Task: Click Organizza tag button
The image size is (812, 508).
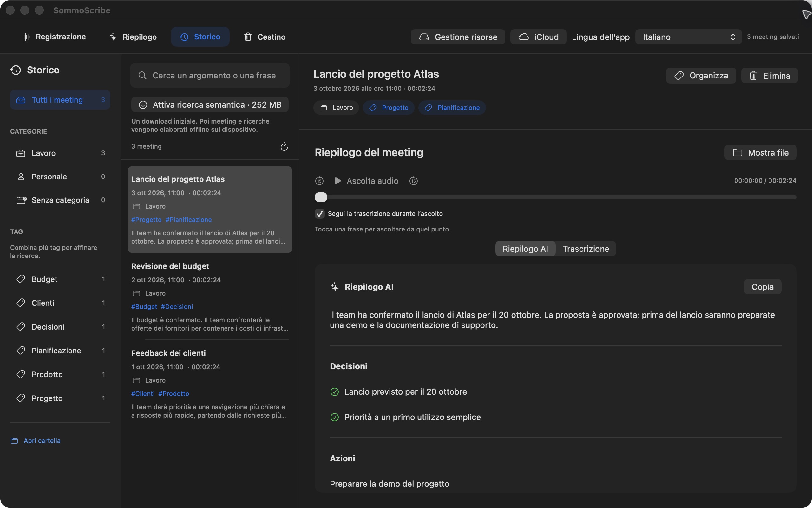Action: [x=701, y=76]
